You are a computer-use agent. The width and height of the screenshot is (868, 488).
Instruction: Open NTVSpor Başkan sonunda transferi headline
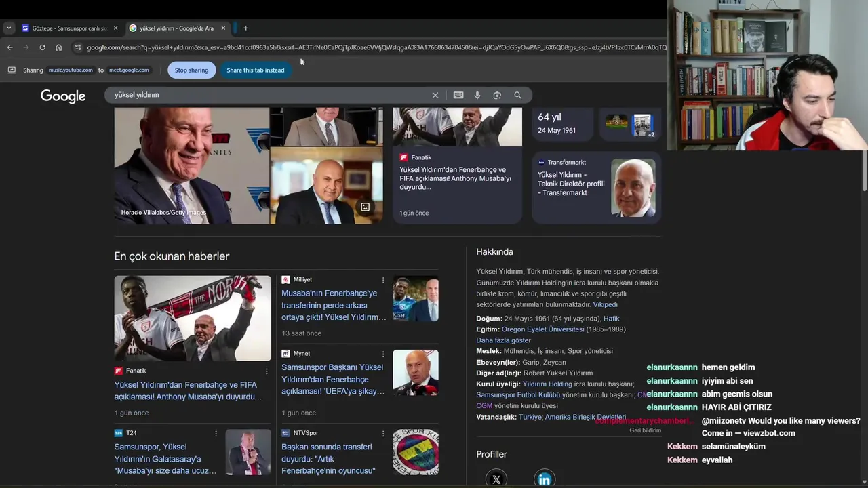click(x=328, y=459)
